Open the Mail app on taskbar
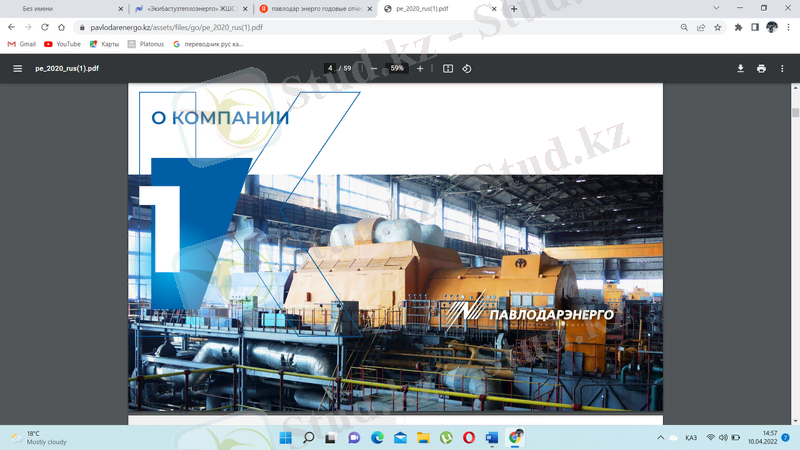Image resolution: width=800 pixels, height=450 pixels. click(400, 438)
